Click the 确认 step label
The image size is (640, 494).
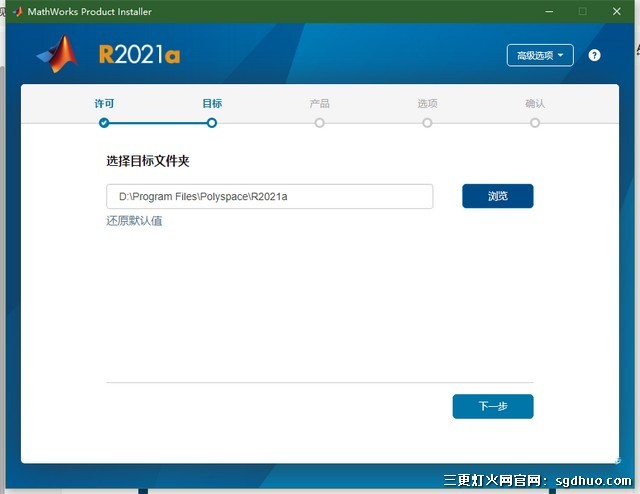[x=535, y=104]
